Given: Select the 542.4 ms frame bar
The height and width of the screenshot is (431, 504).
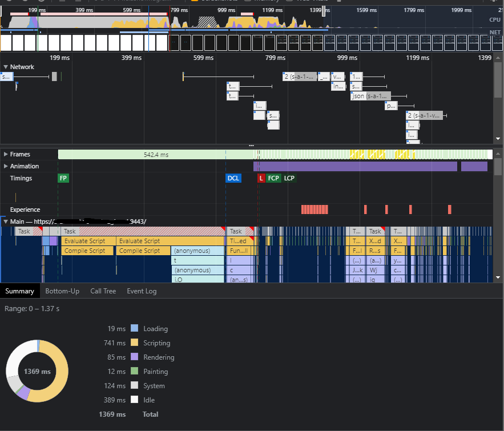Looking at the screenshot, I should point(156,155).
